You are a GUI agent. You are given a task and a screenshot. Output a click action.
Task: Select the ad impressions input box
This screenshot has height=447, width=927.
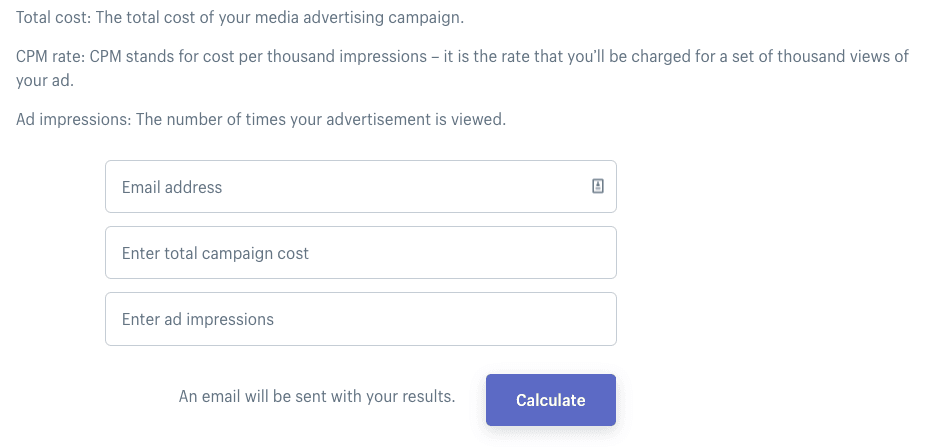pos(360,319)
